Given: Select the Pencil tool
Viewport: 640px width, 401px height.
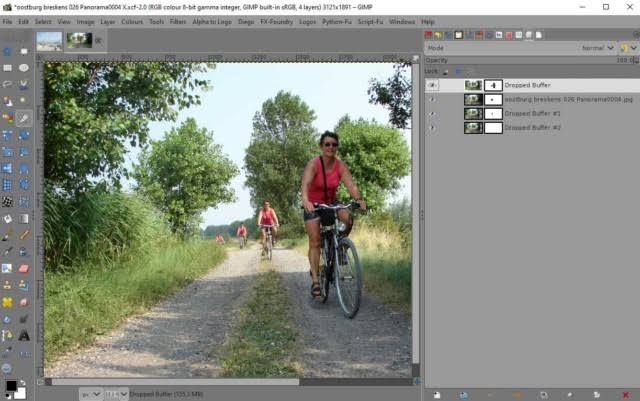Looking at the screenshot, I should point(24,235).
